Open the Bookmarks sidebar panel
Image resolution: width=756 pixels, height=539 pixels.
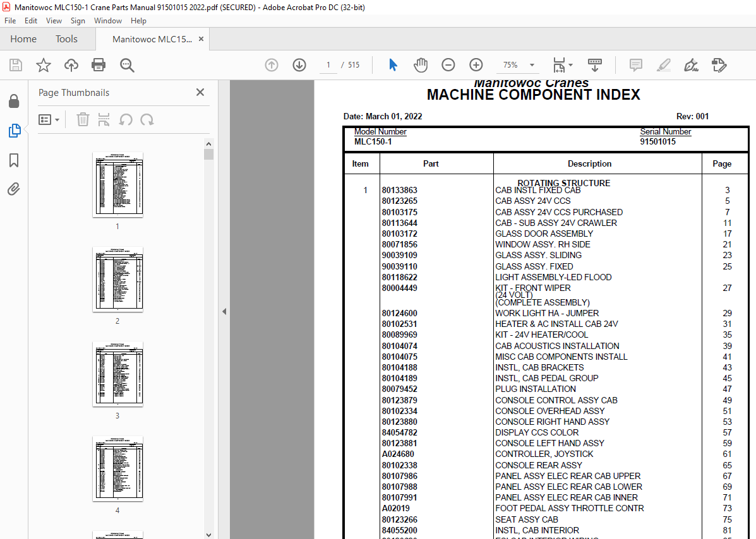14,160
